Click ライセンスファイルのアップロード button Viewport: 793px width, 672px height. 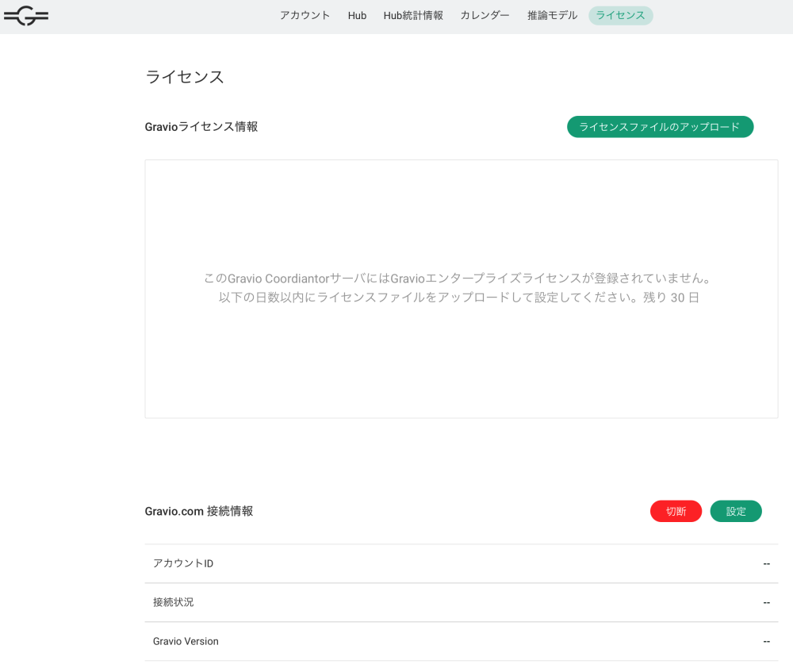tap(660, 126)
